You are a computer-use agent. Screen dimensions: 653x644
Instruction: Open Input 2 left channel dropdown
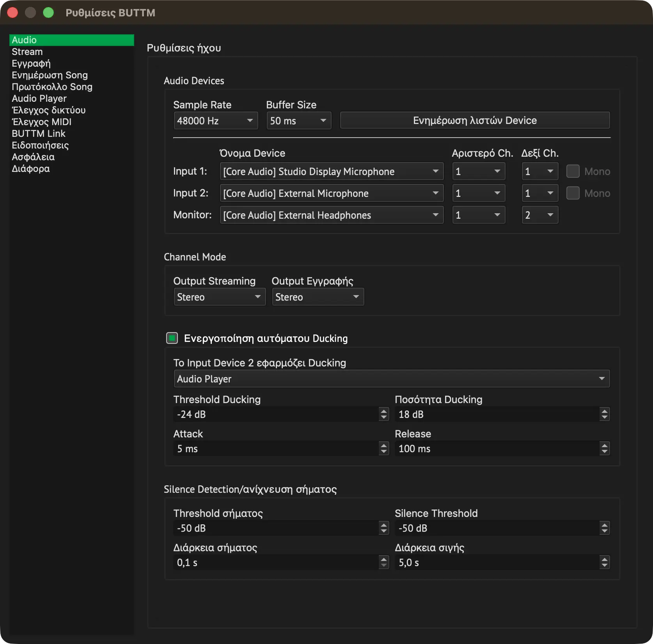479,193
